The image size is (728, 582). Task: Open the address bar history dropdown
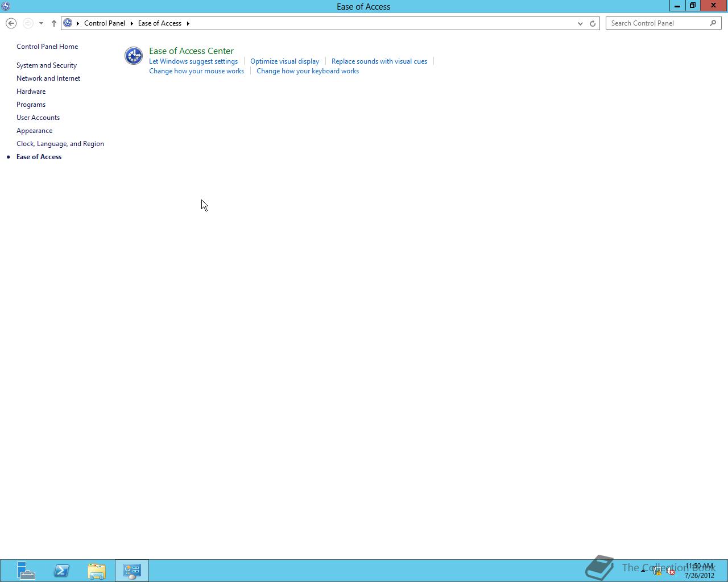[x=580, y=23]
